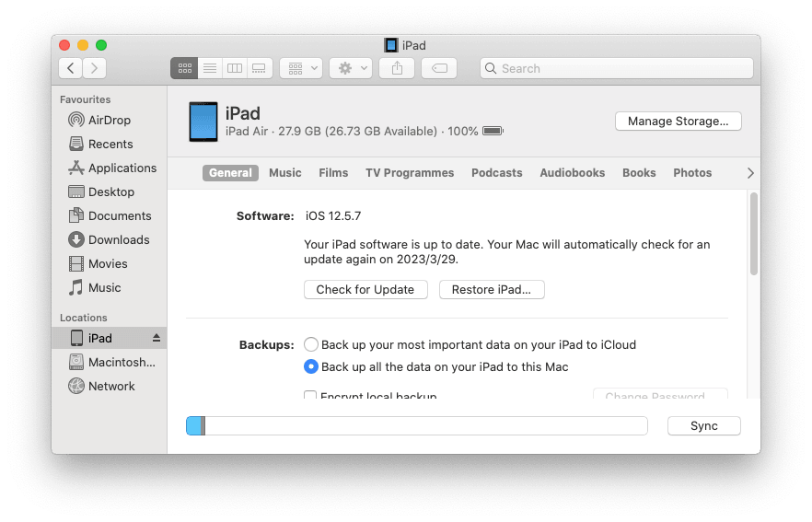This screenshot has width=812, height=522.
Task: Click the storage usage bar
Action: coord(416,425)
